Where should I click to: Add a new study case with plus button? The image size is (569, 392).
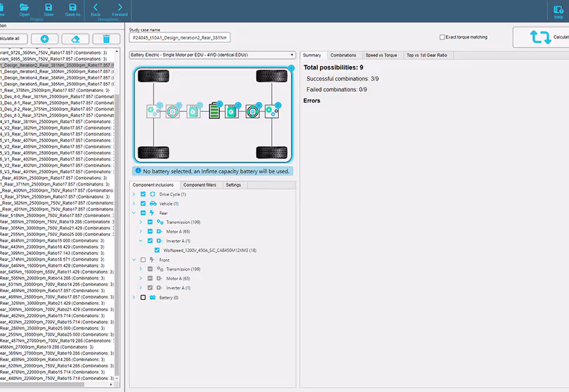45,39
